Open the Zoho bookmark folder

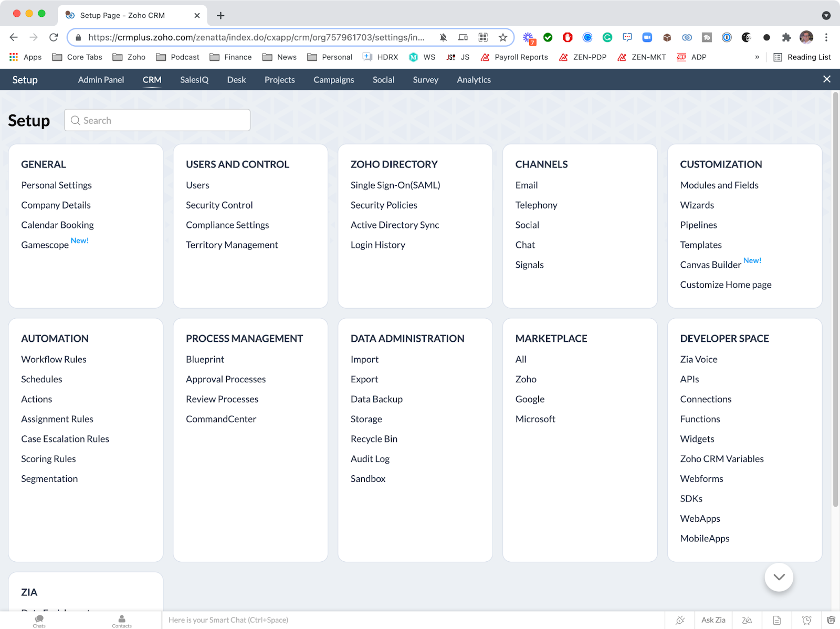click(129, 57)
